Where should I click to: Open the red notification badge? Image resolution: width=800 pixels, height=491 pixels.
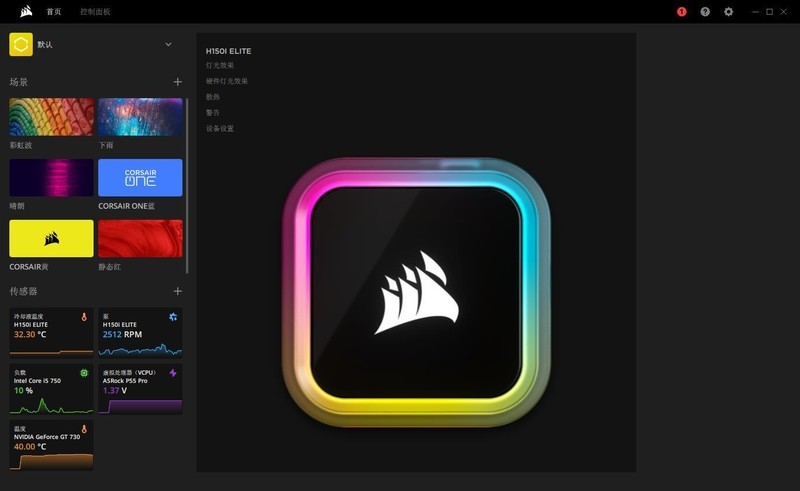pos(682,12)
